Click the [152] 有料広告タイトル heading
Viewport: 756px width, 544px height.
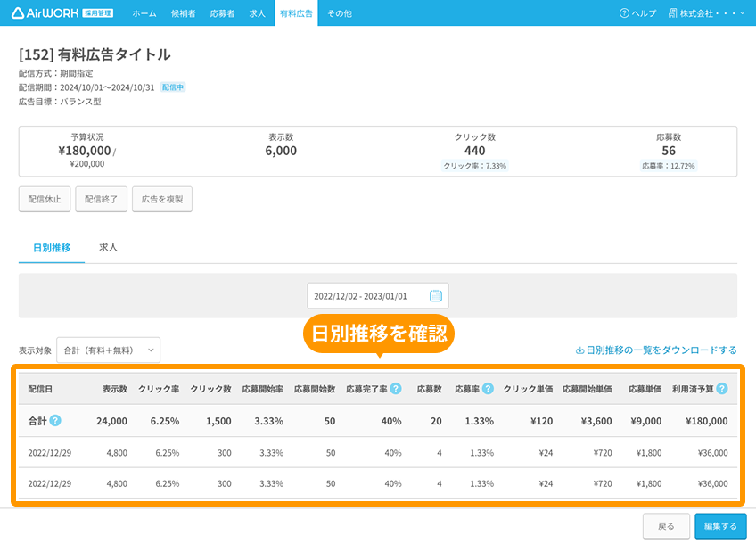(x=94, y=54)
